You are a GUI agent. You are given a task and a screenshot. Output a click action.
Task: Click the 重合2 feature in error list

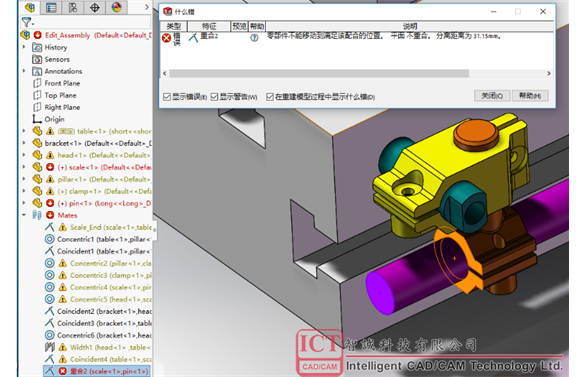(209, 36)
